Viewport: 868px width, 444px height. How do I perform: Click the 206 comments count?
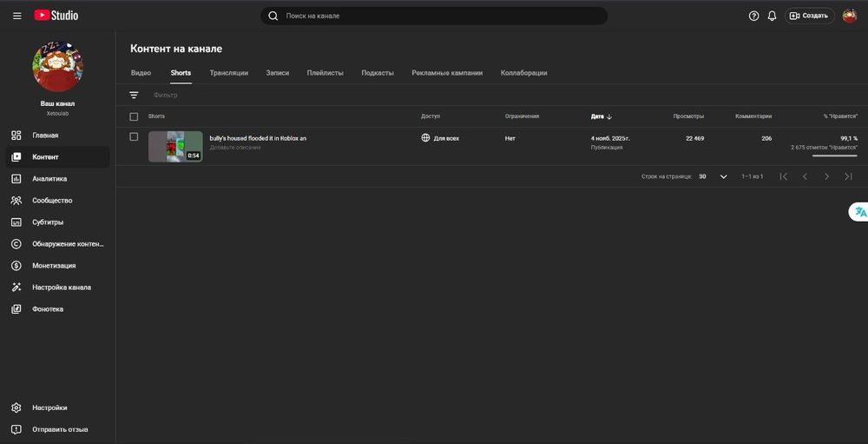[766, 138]
